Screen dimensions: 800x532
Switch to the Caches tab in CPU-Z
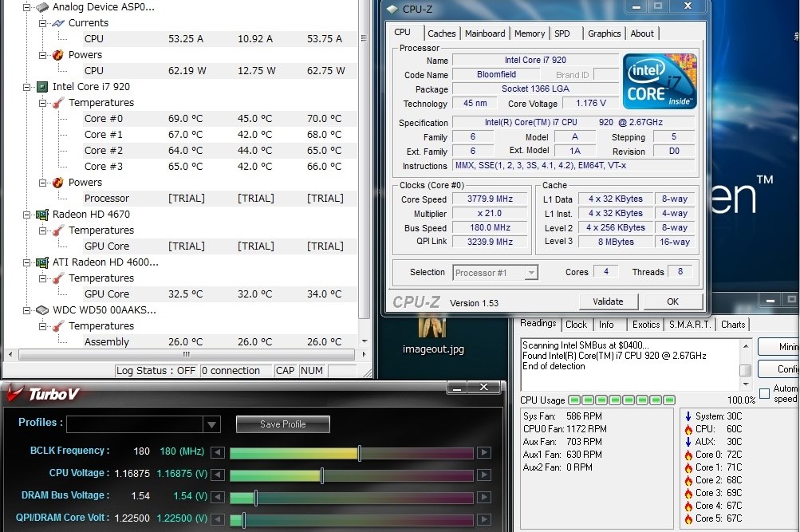point(442,33)
